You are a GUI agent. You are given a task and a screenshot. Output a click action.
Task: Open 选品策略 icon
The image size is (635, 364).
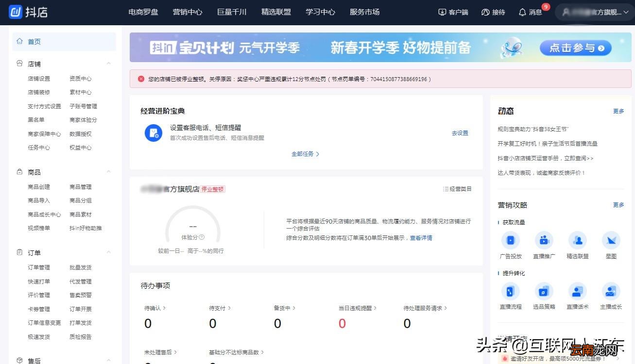pos(544,291)
